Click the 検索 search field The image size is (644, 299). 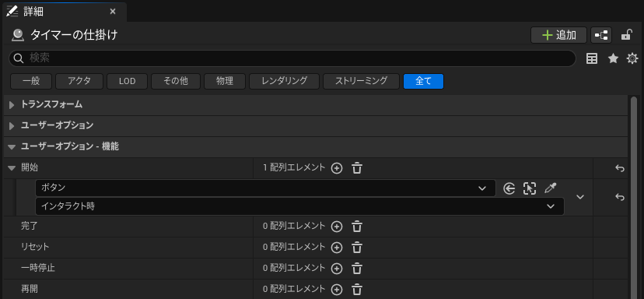[x=292, y=58]
